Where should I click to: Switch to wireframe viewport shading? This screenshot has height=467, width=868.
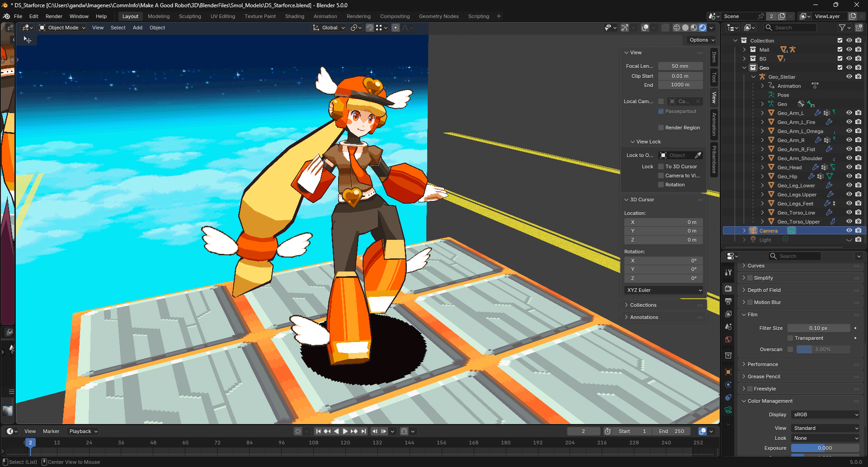[677, 28]
